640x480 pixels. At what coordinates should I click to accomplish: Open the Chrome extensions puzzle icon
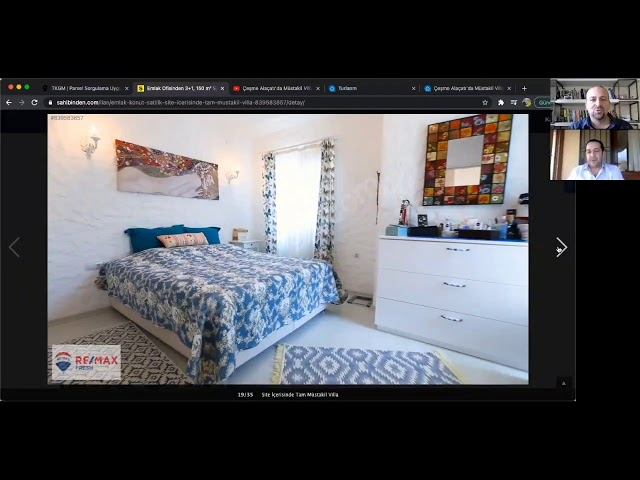coord(501,102)
